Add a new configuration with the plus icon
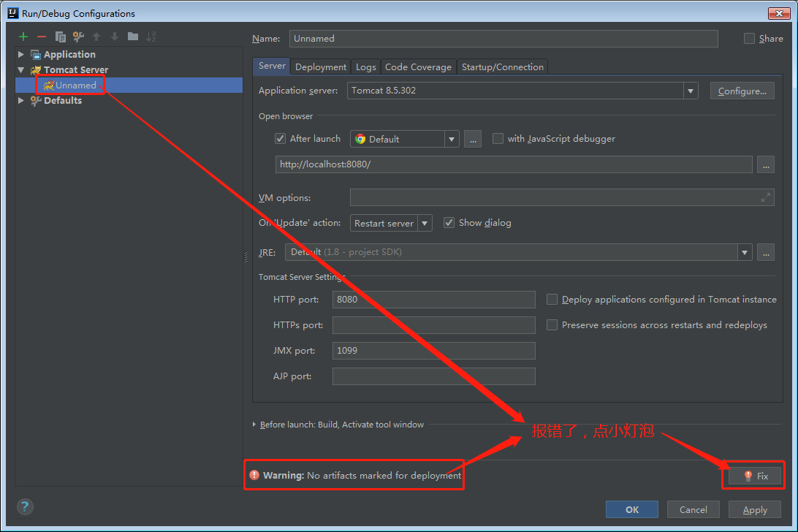The height and width of the screenshot is (532, 798). [23, 37]
